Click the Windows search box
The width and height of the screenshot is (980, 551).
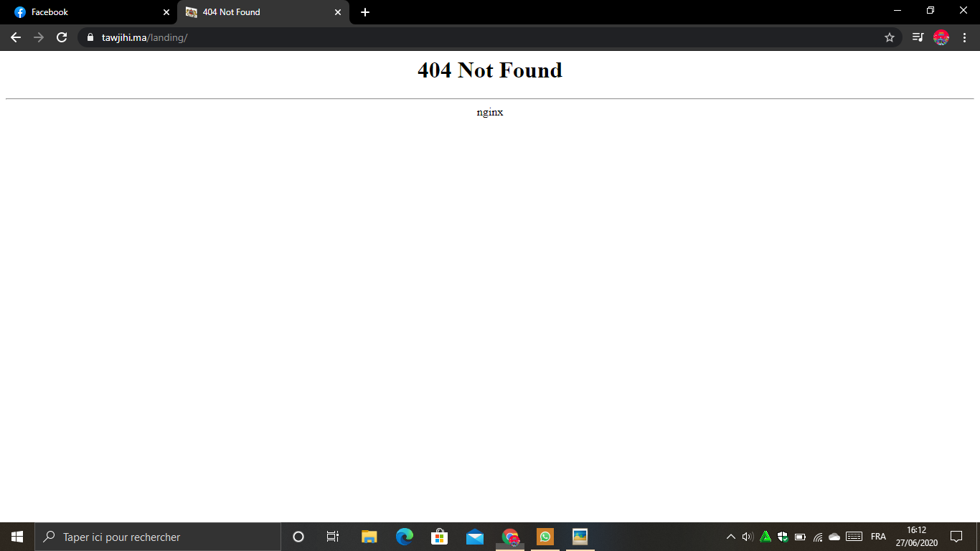click(x=158, y=537)
